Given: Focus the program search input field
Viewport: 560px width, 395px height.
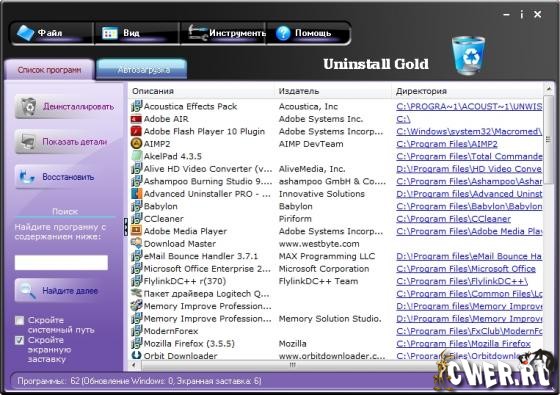Looking at the screenshot, I should [61, 262].
